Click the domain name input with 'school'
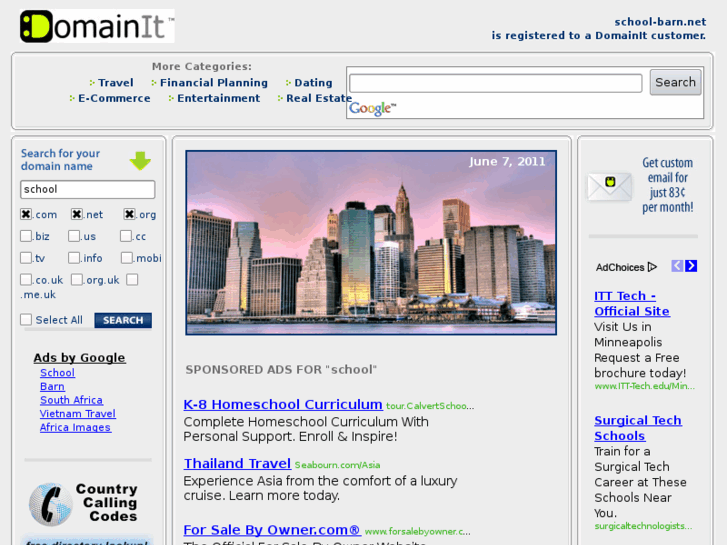 [88, 189]
